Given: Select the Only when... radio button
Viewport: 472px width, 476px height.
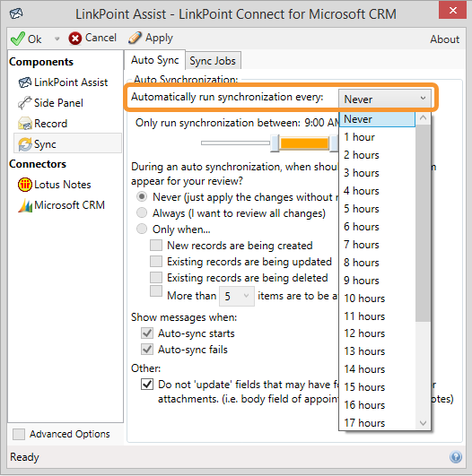Looking at the screenshot, I should (142, 229).
